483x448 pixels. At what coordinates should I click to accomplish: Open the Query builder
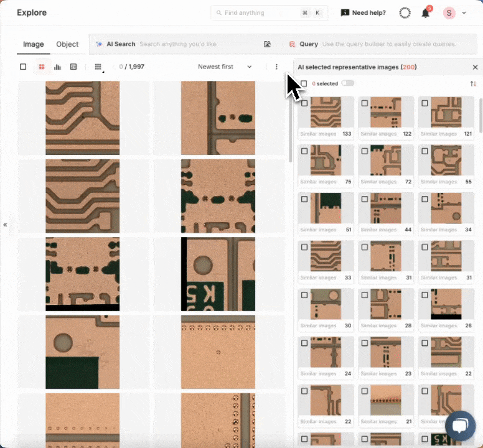[308, 44]
